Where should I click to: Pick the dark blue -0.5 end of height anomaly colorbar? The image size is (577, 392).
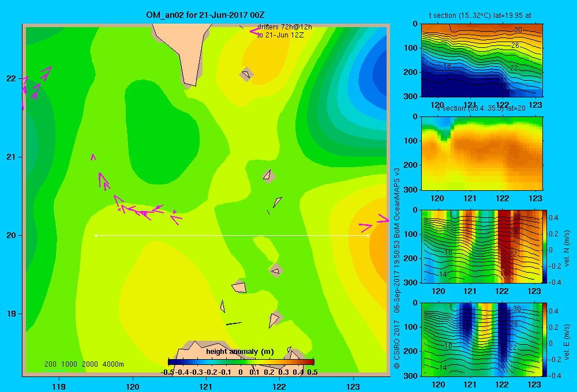[x=172, y=362]
